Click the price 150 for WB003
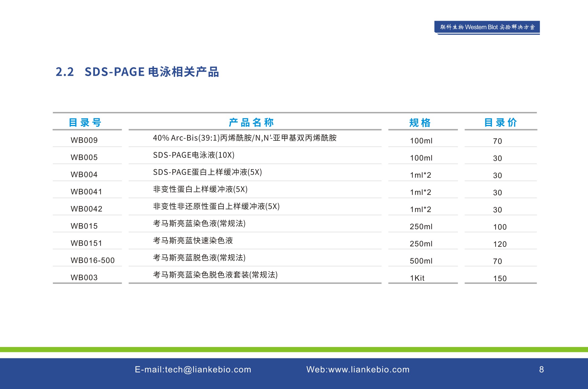 tap(500, 278)
